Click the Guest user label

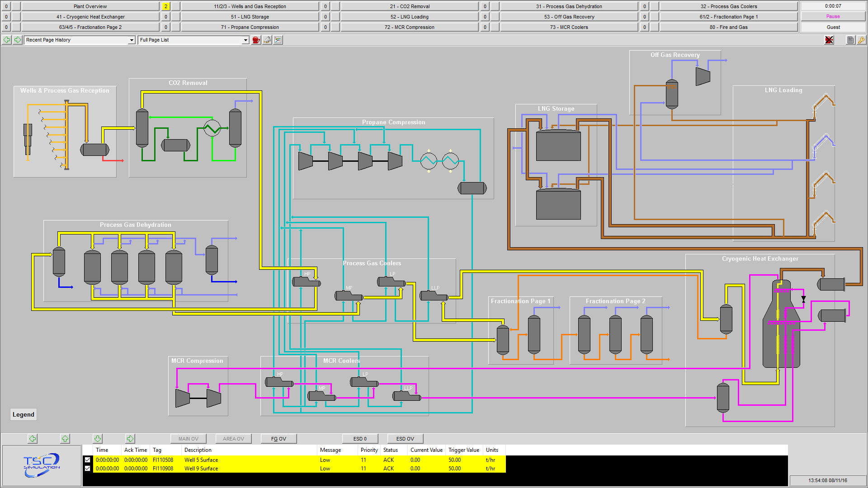(x=833, y=27)
